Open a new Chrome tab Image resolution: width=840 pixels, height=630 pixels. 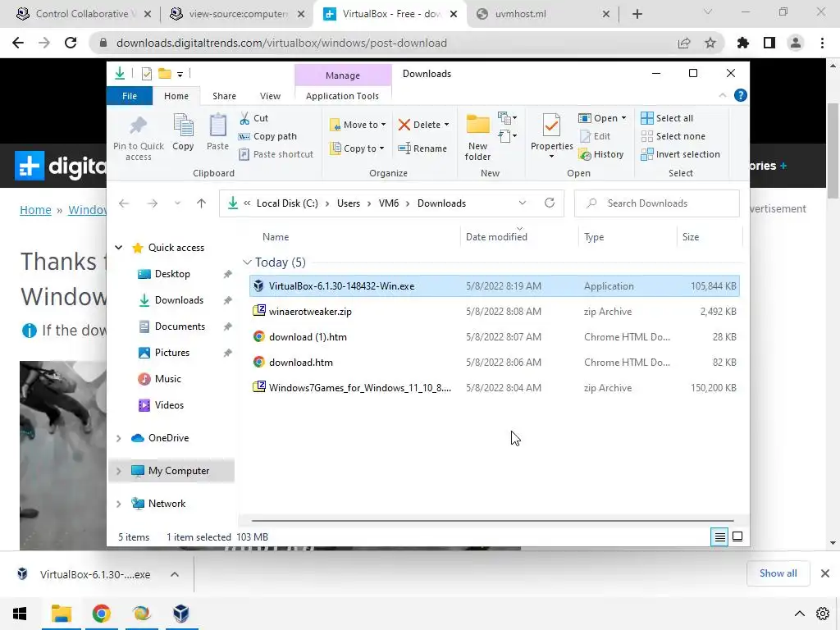[x=637, y=14]
